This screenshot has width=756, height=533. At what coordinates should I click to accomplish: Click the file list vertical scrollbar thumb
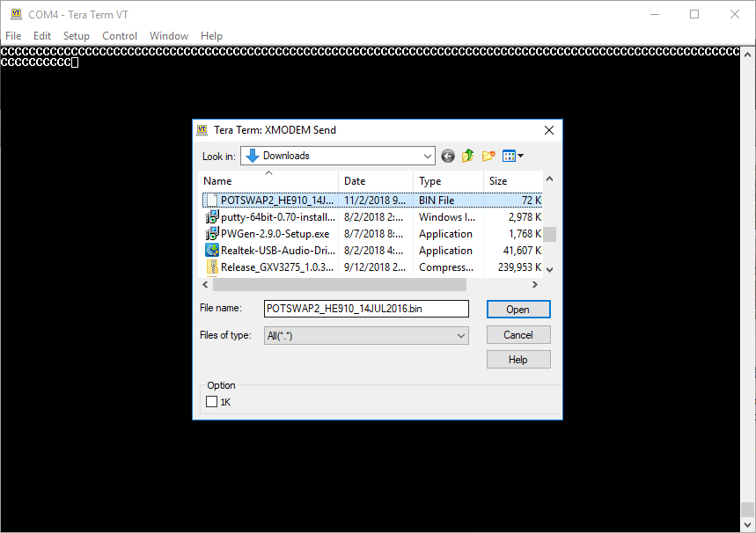click(x=550, y=234)
